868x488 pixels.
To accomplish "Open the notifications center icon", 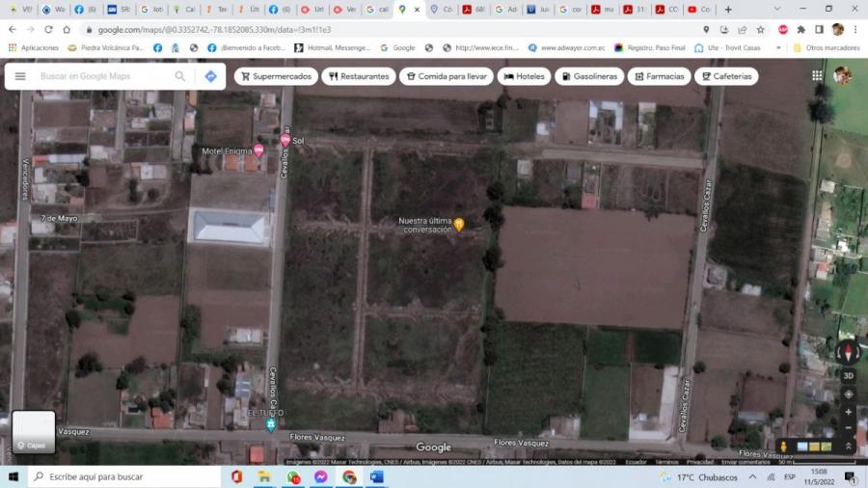I will (x=850, y=476).
